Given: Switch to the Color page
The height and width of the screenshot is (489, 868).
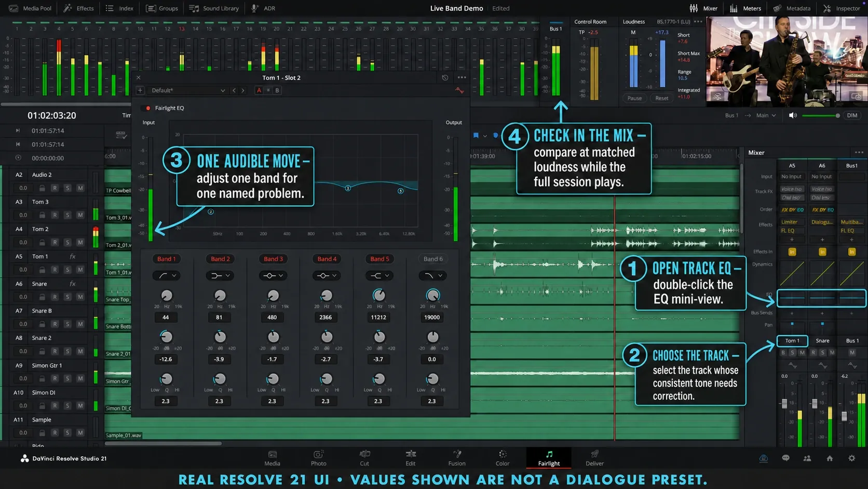Looking at the screenshot, I should click(x=503, y=458).
